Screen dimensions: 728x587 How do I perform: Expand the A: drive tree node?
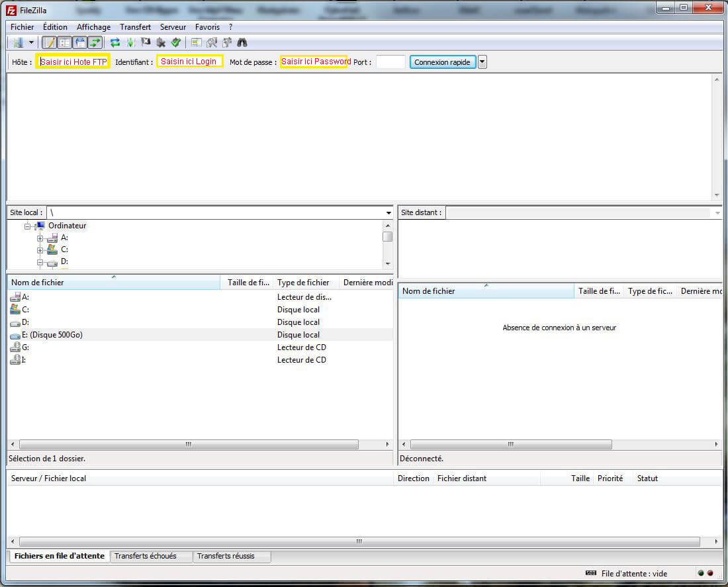click(40, 238)
